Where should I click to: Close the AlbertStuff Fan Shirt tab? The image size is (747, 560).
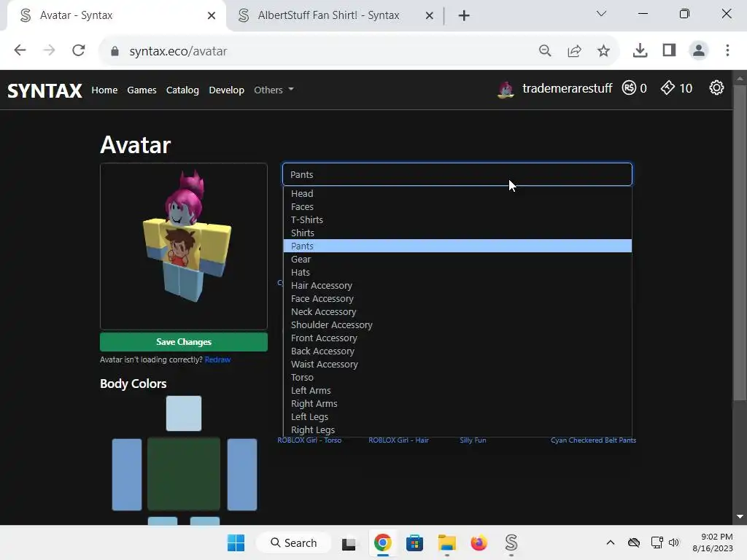click(x=429, y=16)
